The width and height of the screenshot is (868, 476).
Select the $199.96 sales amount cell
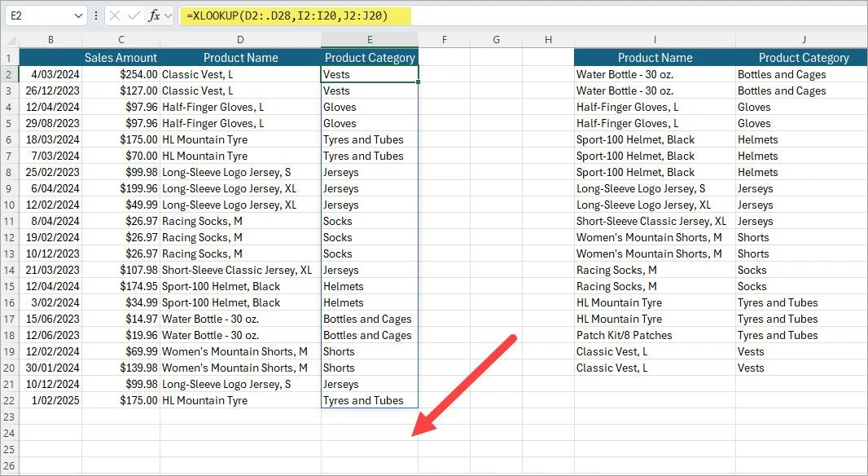click(121, 188)
